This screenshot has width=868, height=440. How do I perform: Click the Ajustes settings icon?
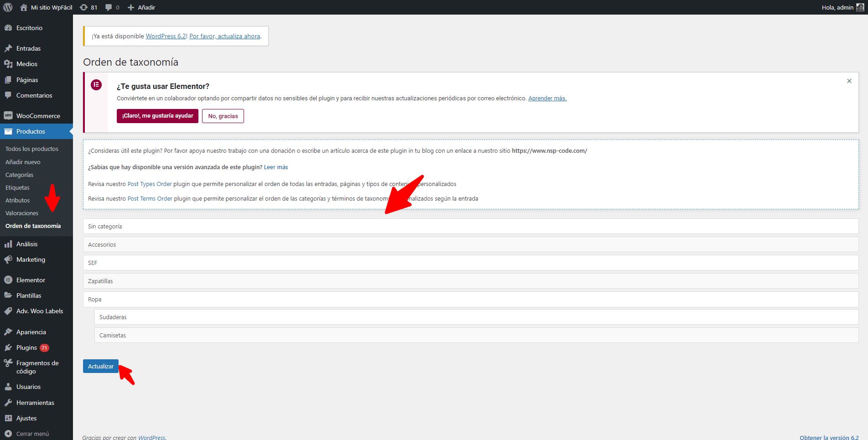[x=8, y=418]
